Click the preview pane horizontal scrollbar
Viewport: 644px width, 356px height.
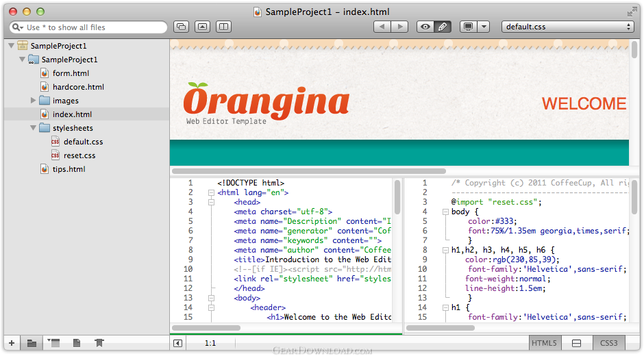(309, 171)
